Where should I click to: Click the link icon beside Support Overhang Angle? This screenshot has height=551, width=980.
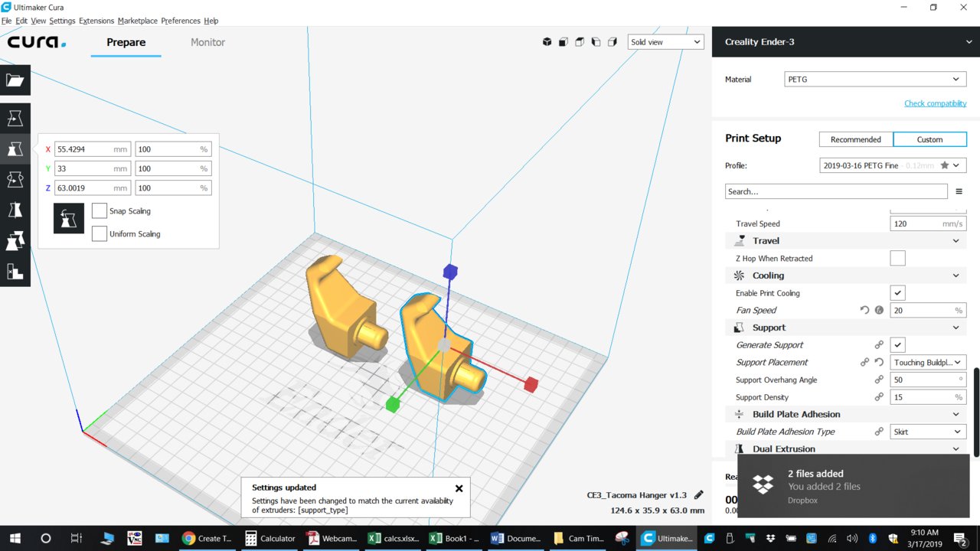[x=879, y=380]
